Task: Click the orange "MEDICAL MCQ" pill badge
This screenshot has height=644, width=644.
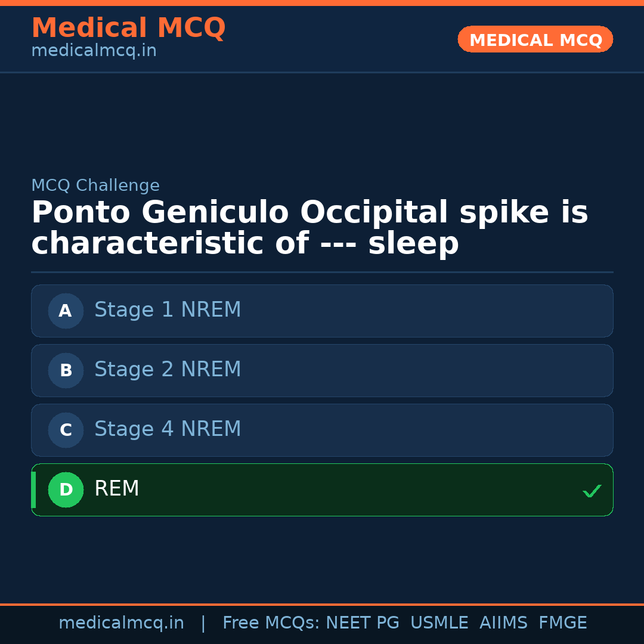Action: (x=535, y=39)
